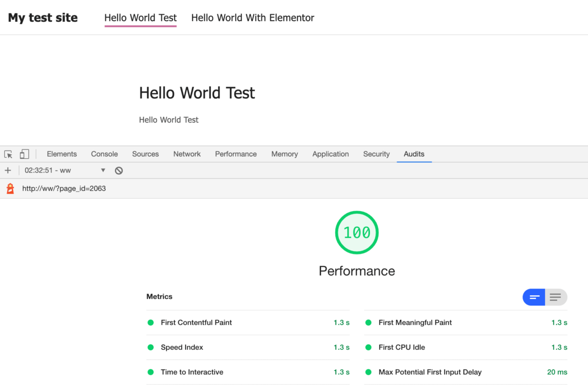This screenshot has height=389, width=588.
Task: Toggle the device toolbar icon
Action: (x=24, y=154)
